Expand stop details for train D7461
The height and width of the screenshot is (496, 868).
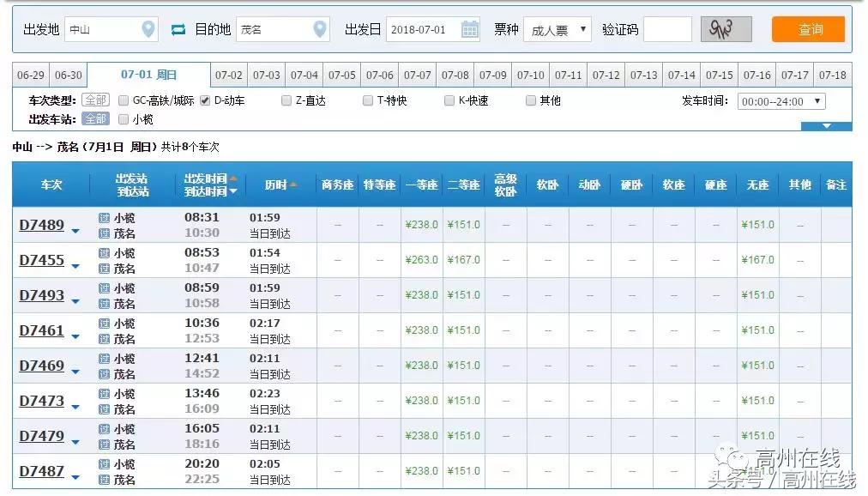(75, 336)
